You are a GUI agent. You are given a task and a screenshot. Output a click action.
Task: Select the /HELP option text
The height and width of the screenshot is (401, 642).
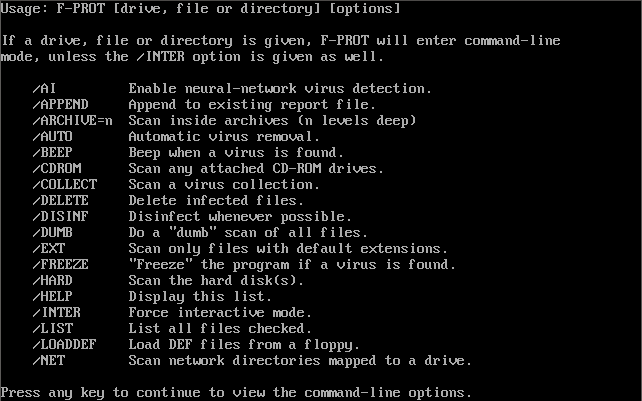click(x=53, y=296)
